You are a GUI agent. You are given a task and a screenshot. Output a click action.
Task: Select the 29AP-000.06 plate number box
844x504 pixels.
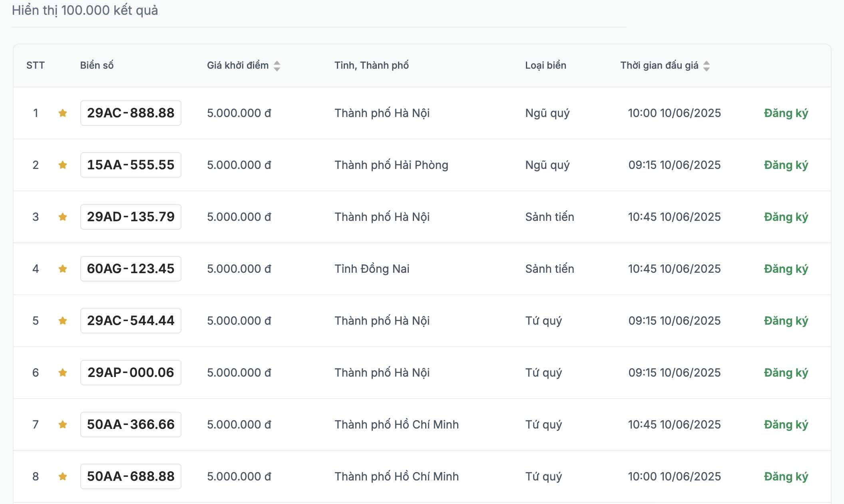pyautogui.click(x=131, y=373)
